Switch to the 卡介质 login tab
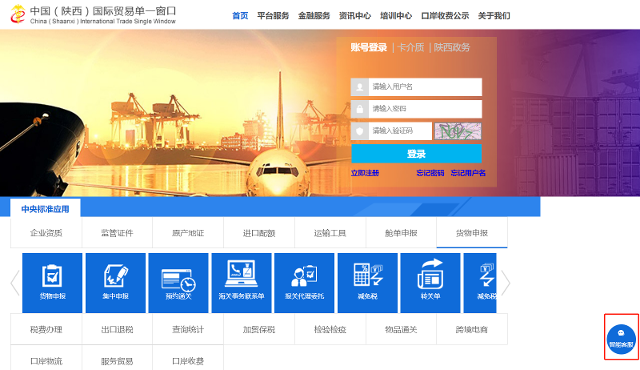The width and height of the screenshot is (640, 370). pos(411,47)
